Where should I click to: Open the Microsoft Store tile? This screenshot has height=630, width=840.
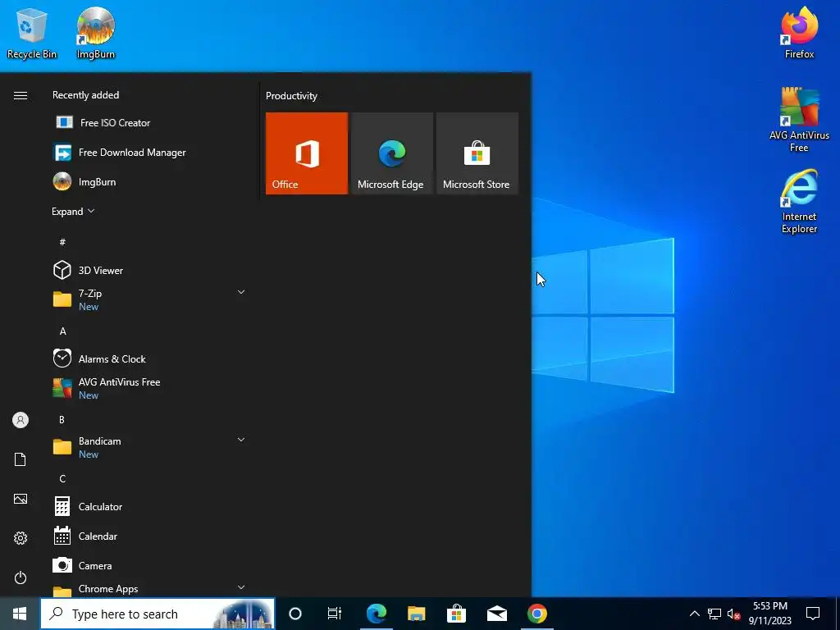point(477,153)
